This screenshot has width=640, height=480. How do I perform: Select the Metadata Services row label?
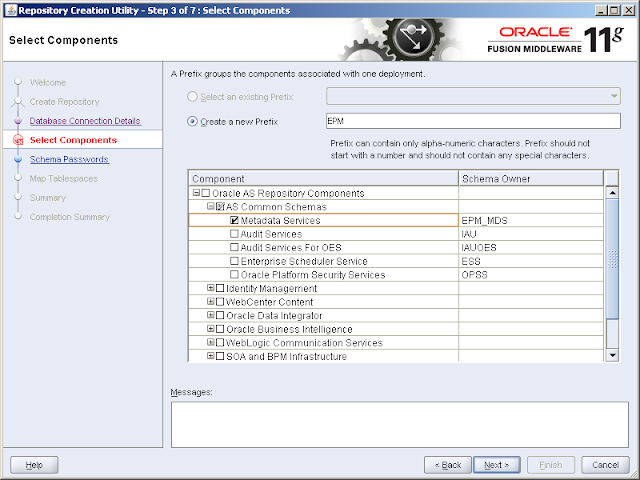[280, 220]
